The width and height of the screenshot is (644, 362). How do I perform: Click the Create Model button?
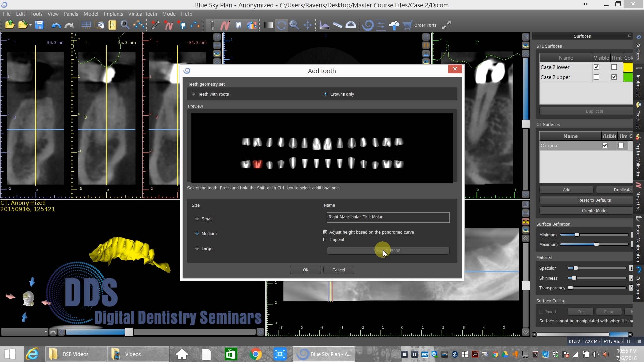[x=594, y=211]
